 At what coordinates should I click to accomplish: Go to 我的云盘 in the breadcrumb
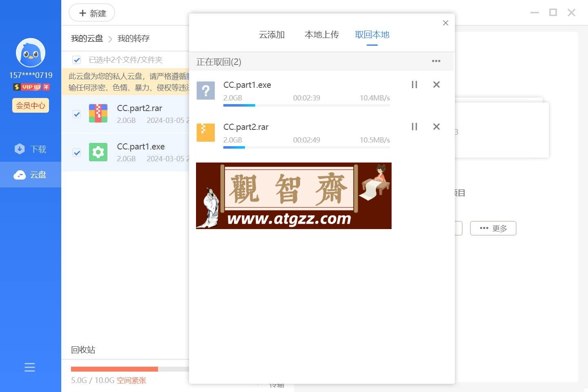coord(87,38)
